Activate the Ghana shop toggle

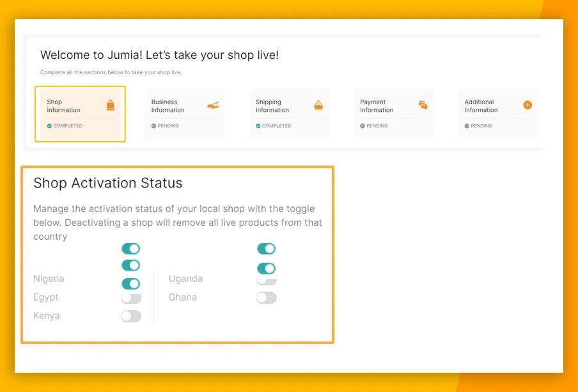coord(266,297)
